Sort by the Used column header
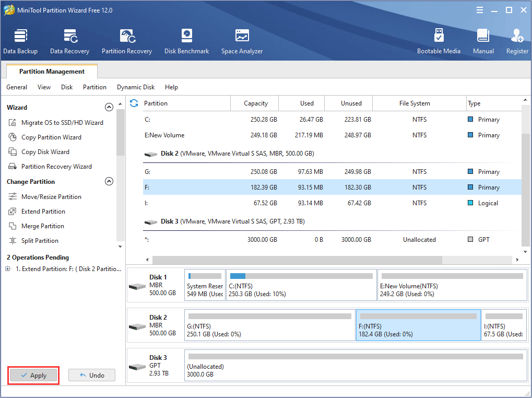Viewport: 532px width, 398px height. pyautogui.click(x=302, y=103)
